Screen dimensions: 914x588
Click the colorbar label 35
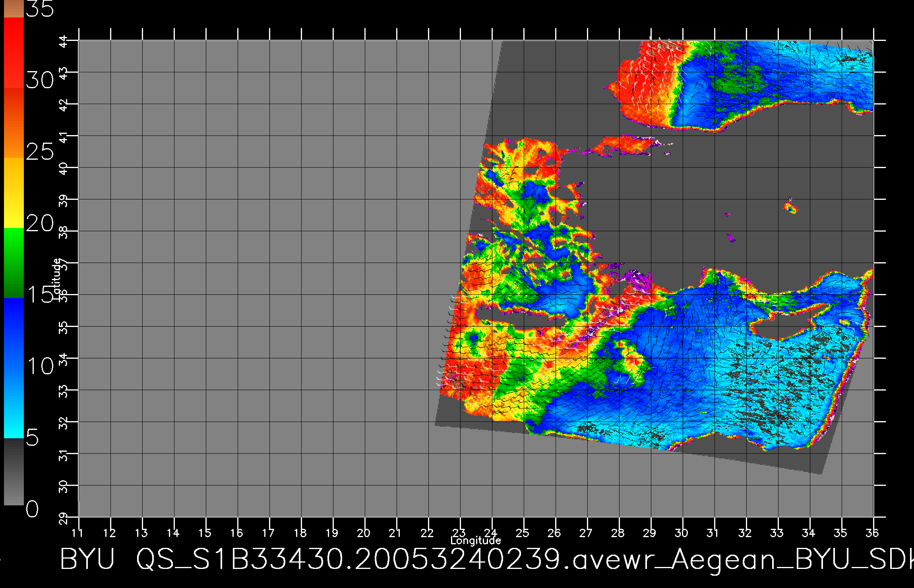click(x=40, y=9)
